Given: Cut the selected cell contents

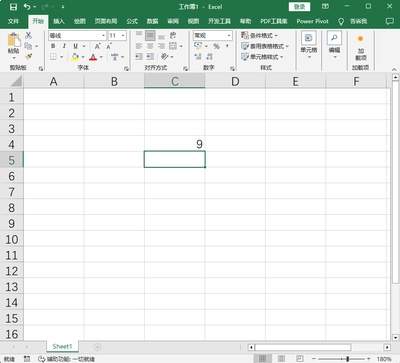Looking at the screenshot, I should pyautogui.click(x=29, y=35).
